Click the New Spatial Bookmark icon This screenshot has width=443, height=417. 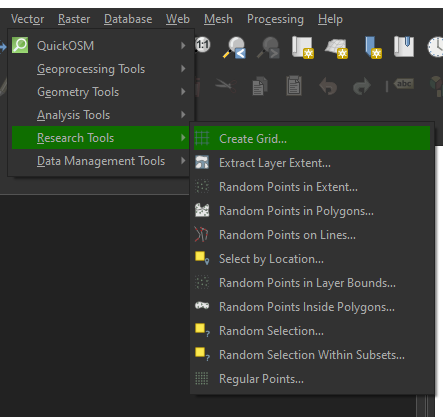pyautogui.click(x=373, y=47)
